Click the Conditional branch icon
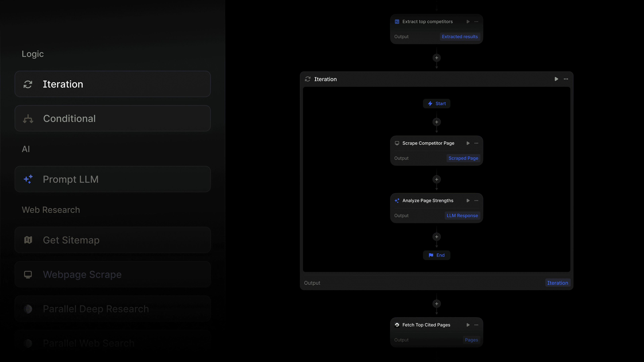Viewport: 644px width, 362px height. pos(28,119)
